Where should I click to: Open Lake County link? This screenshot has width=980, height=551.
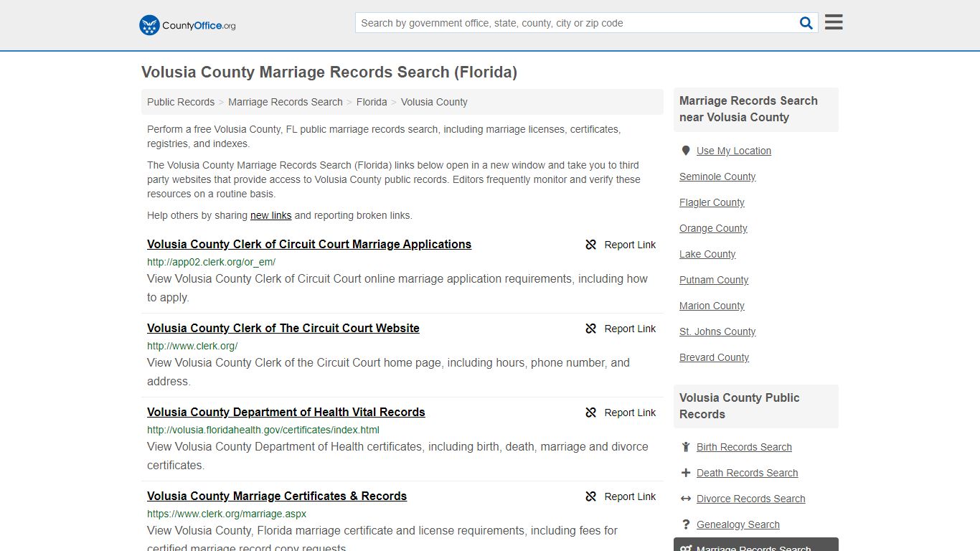click(707, 254)
